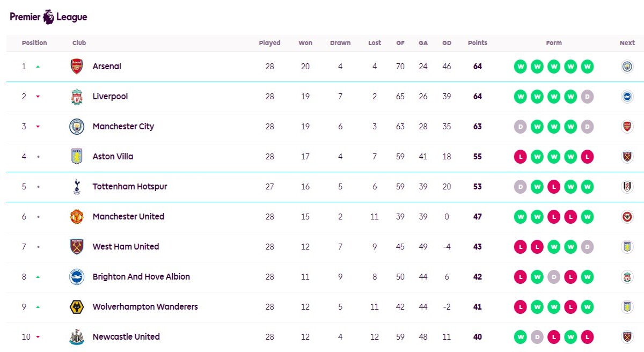Expand Arsenal row via green up arrow

coord(38,67)
